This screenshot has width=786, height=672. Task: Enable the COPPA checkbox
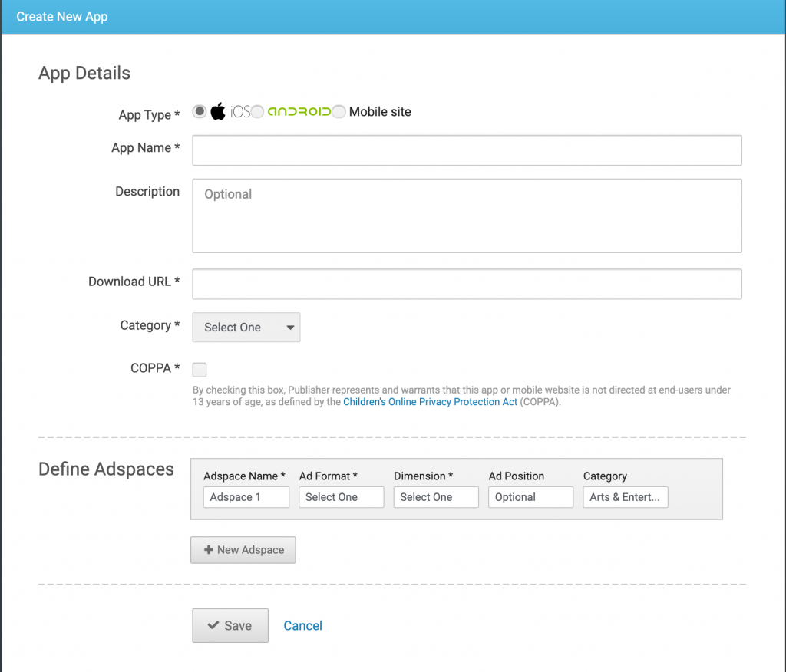pos(200,369)
